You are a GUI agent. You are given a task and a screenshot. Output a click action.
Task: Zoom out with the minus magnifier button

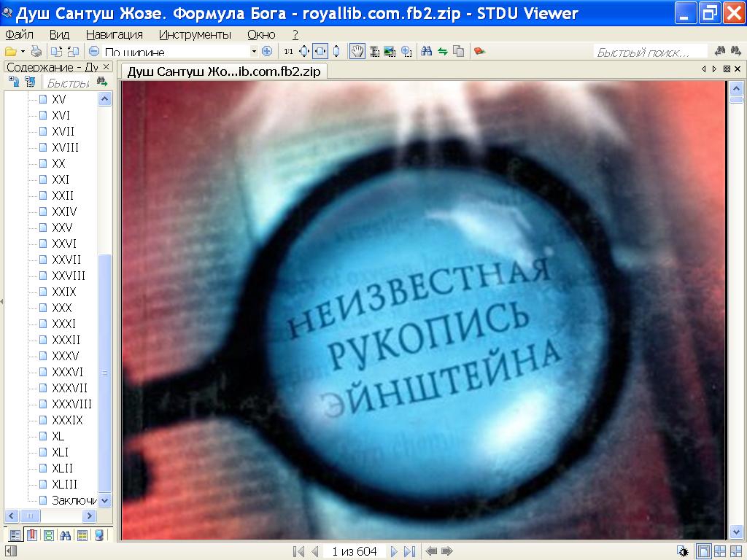94,52
